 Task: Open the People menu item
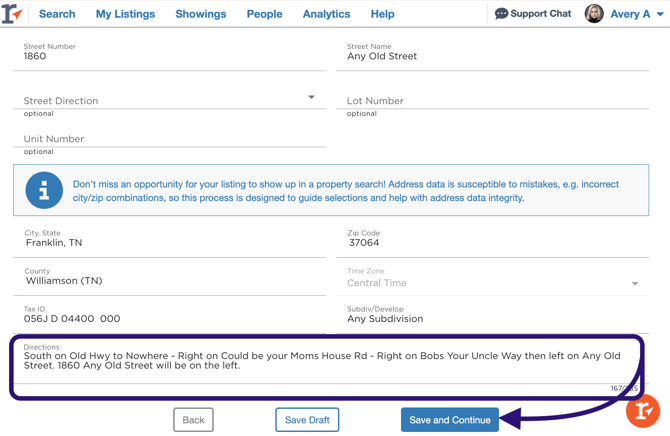coord(264,14)
